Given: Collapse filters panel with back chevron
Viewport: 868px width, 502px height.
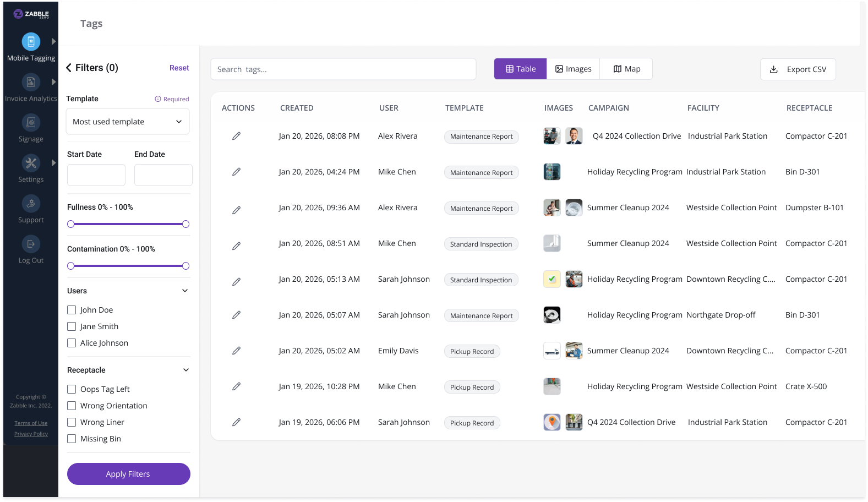Looking at the screenshot, I should tap(69, 68).
